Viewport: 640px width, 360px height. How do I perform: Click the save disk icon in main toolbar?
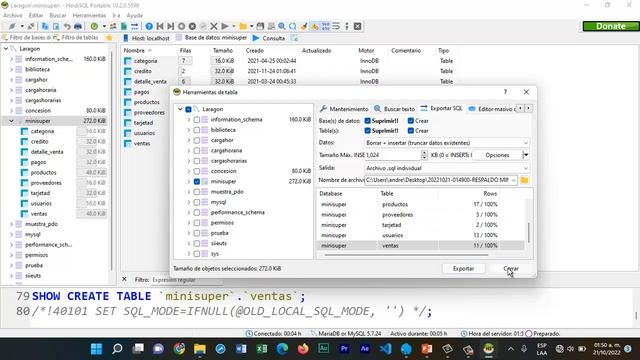tap(260, 26)
